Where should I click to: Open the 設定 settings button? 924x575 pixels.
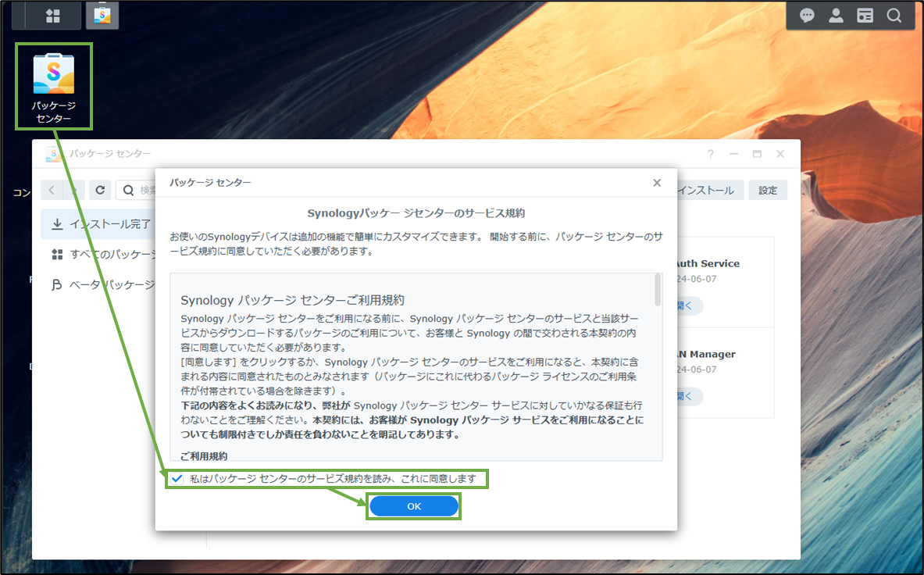[768, 191]
